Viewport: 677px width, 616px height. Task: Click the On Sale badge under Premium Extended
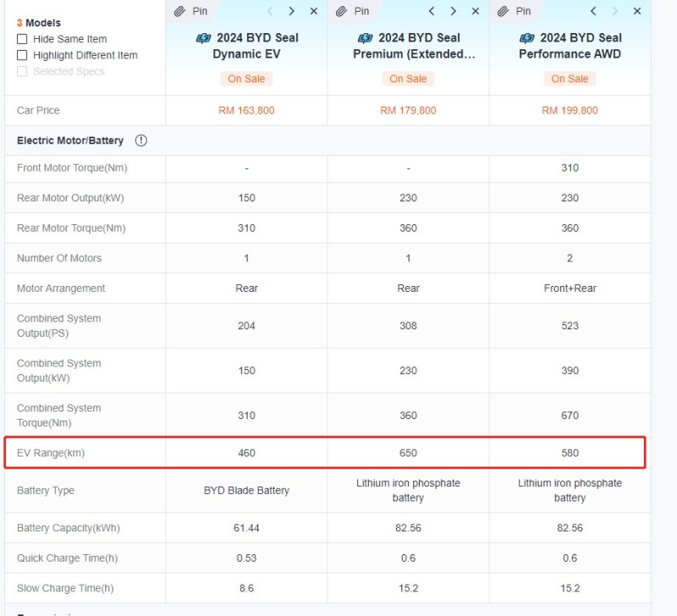pos(408,79)
